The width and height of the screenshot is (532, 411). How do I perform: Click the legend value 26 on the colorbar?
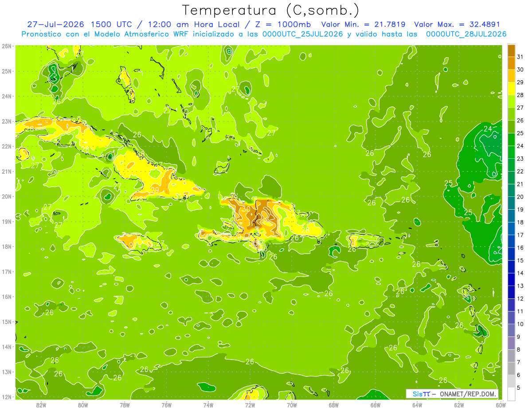pos(520,120)
